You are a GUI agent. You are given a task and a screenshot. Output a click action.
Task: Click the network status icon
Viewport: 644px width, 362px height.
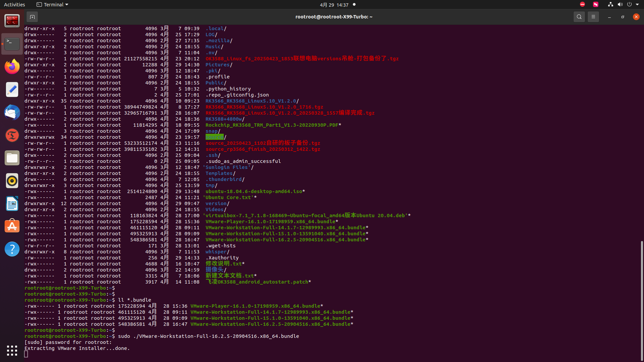tap(610, 5)
